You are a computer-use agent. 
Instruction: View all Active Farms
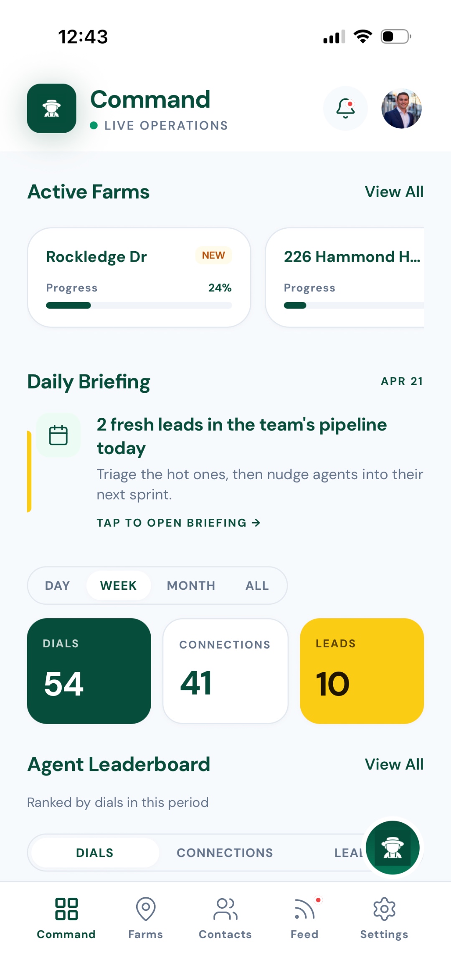[394, 192]
